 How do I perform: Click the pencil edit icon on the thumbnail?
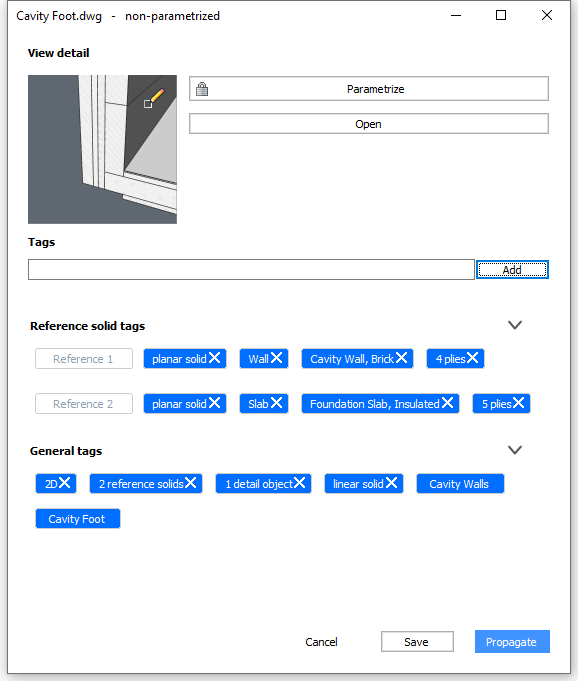pyautogui.click(x=154, y=98)
